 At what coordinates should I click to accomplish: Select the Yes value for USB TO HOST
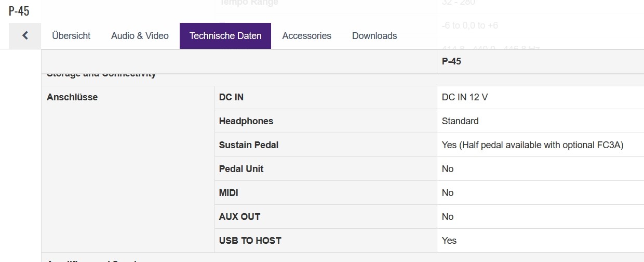(449, 241)
